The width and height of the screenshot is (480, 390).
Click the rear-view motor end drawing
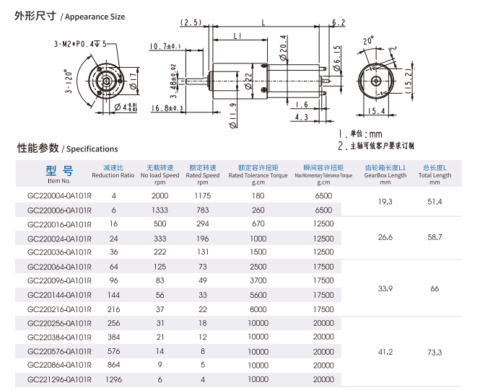(x=376, y=81)
